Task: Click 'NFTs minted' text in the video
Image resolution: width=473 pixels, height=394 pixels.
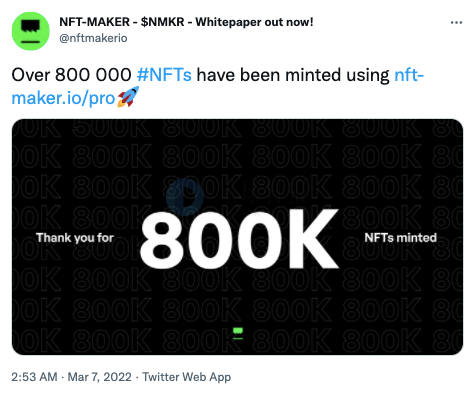Action: [x=400, y=238]
